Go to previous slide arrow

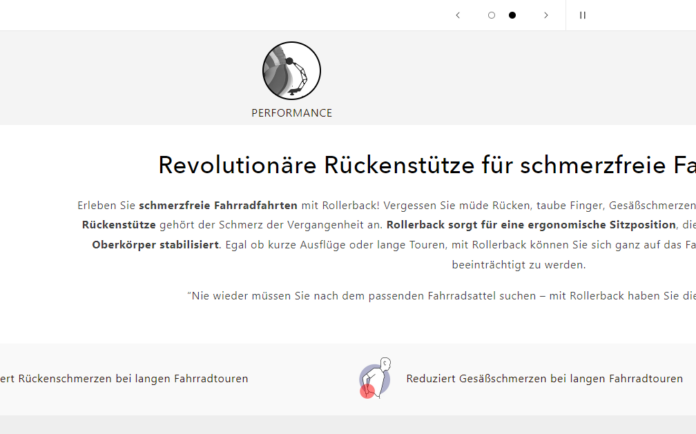pyautogui.click(x=458, y=16)
